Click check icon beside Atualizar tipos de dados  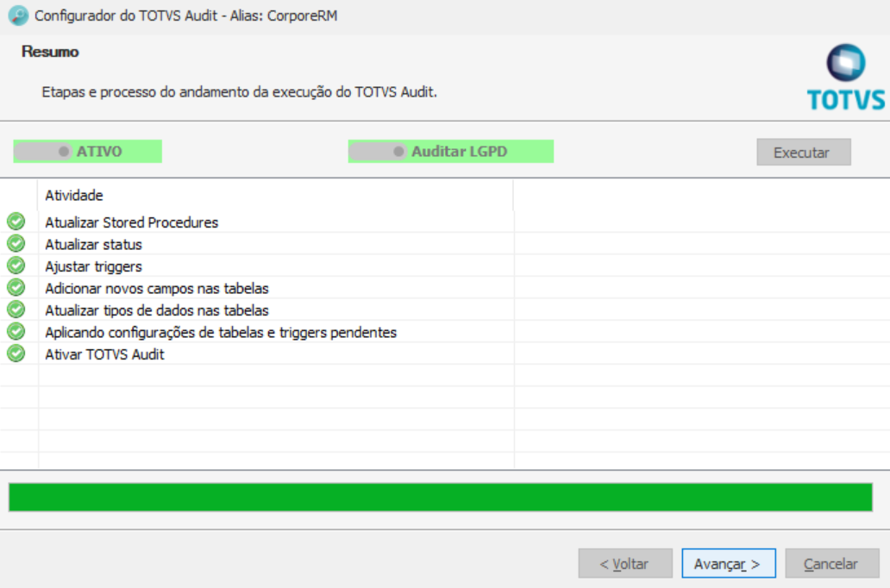tap(16, 310)
